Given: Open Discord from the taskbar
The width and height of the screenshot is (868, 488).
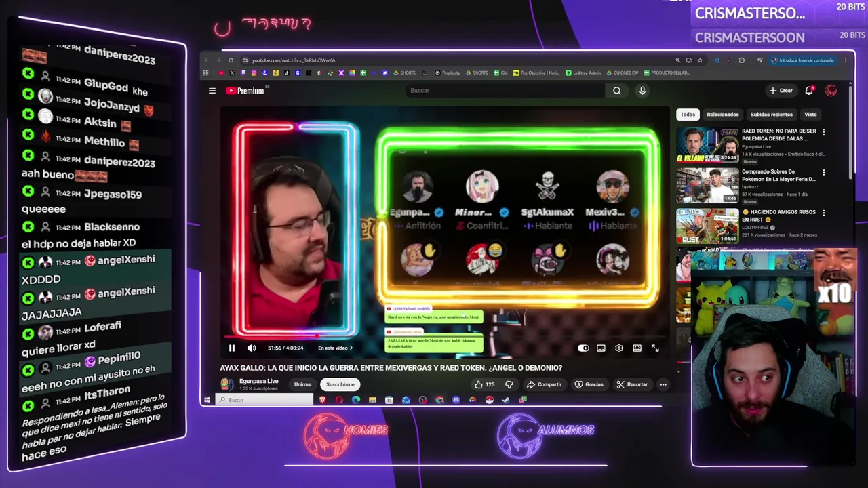Looking at the screenshot, I should pyautogui.click(x=456, y=400).
